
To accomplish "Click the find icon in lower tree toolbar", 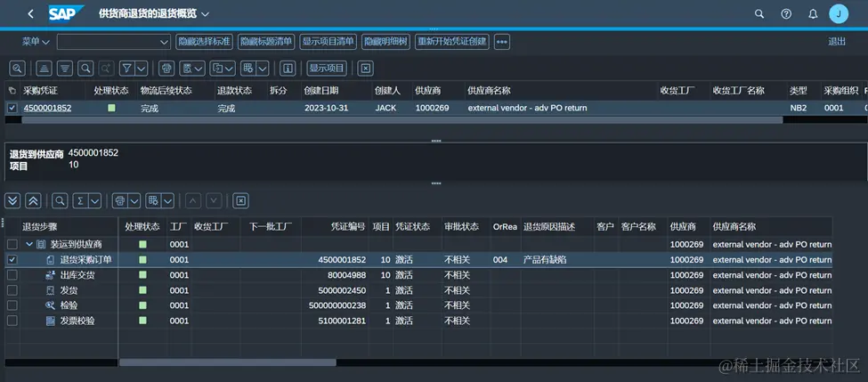I will click(60, 200).
